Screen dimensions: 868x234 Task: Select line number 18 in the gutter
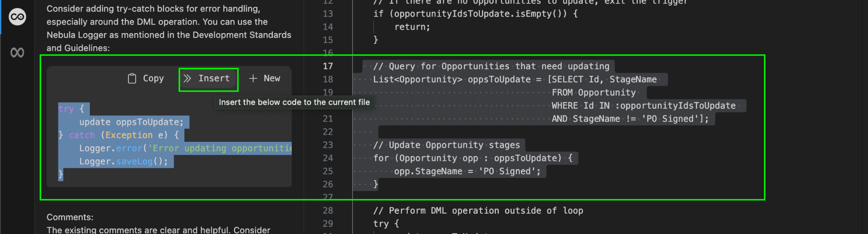(328, 79)
